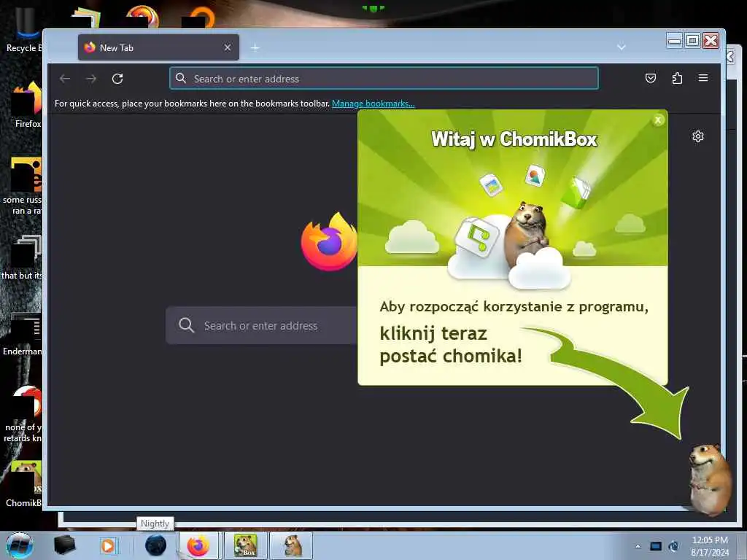Click the monitor icon in system tray
The image size is (747, 560).
(x=656, y=546)
